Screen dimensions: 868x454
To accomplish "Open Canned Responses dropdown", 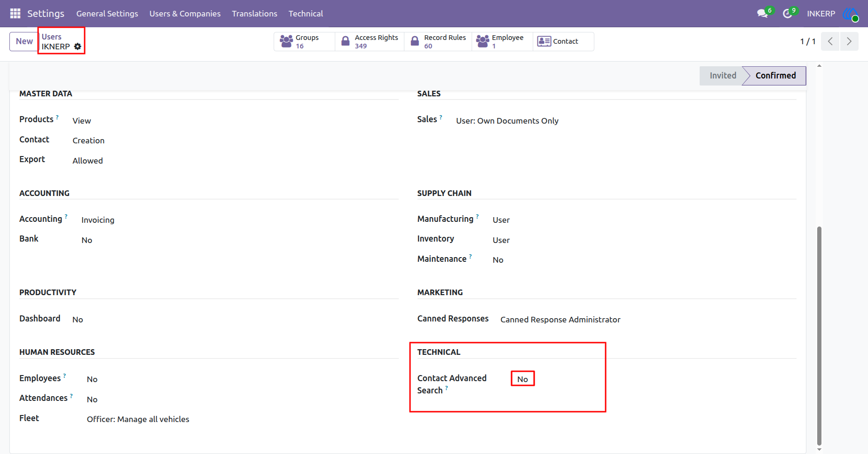I will (x=560, y=320).
